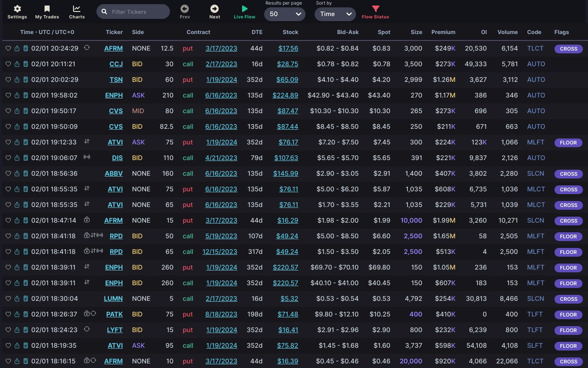Open My Trades bookmark icon
This screenshot has width=588, height=368.
[x=47, y=9]
